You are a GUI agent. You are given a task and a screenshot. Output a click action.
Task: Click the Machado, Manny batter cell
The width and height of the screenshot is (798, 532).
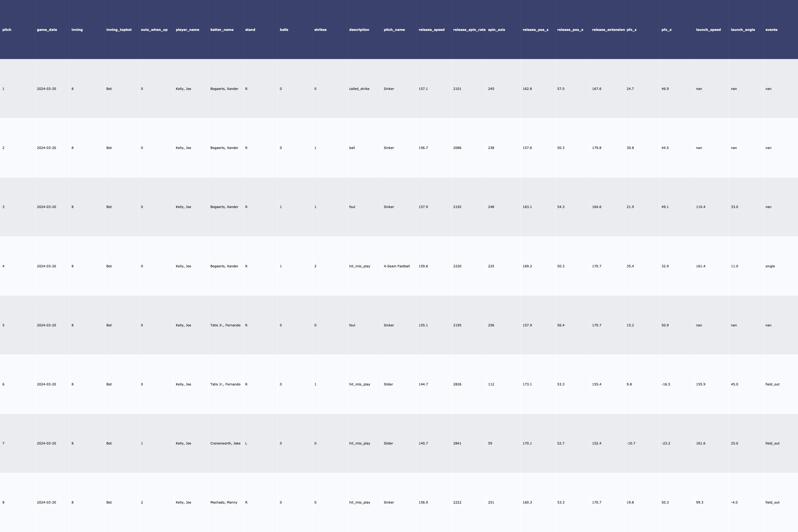[224, 502]
